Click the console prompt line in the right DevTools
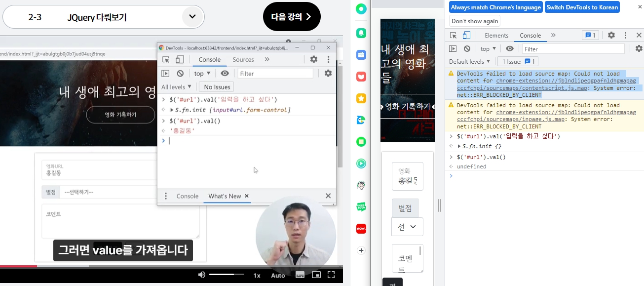Viewport: 644px width, 286px height. (x=544, y=175)
